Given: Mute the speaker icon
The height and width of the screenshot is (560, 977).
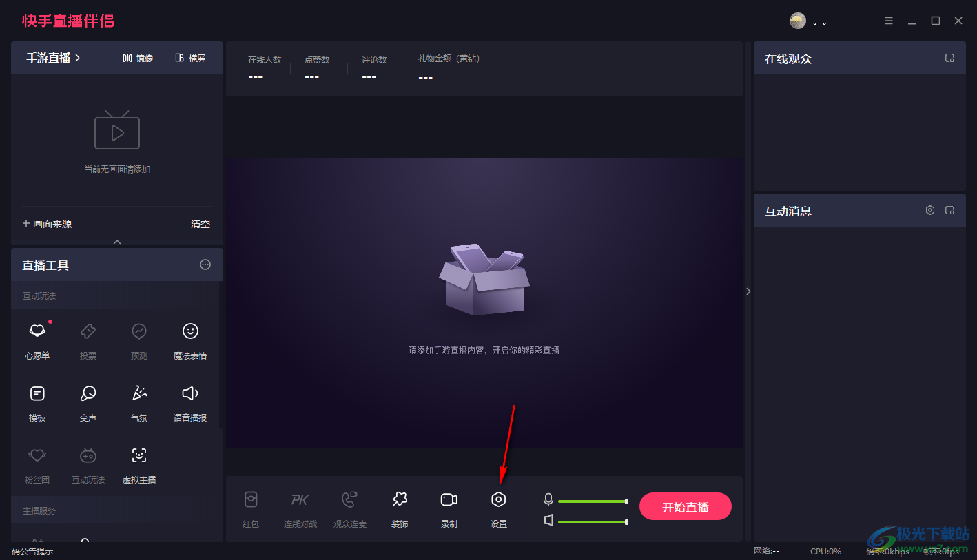Looking at the screenshot, I should 548,520.
